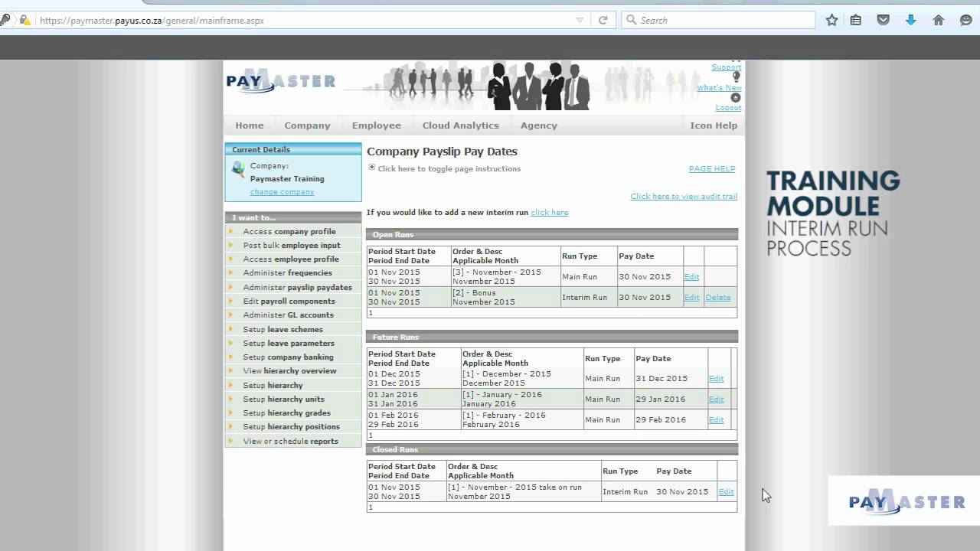Viewport: 980px width, 551px height.
Task: Log out via the Logout link
Action: tap(728, 108)
